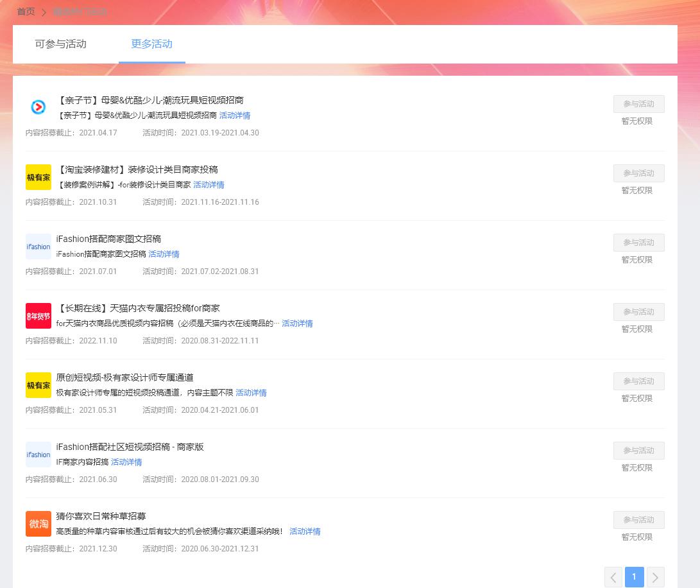The width and height of the screenshot is (700, 588).
Task: Open 活动详情 for 天猫内衣 activity
Action: click(x=297, y=323)
